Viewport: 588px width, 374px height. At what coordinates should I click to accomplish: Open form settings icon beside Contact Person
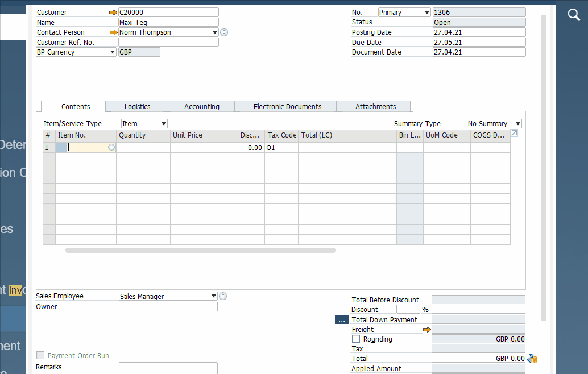point(223,32)
